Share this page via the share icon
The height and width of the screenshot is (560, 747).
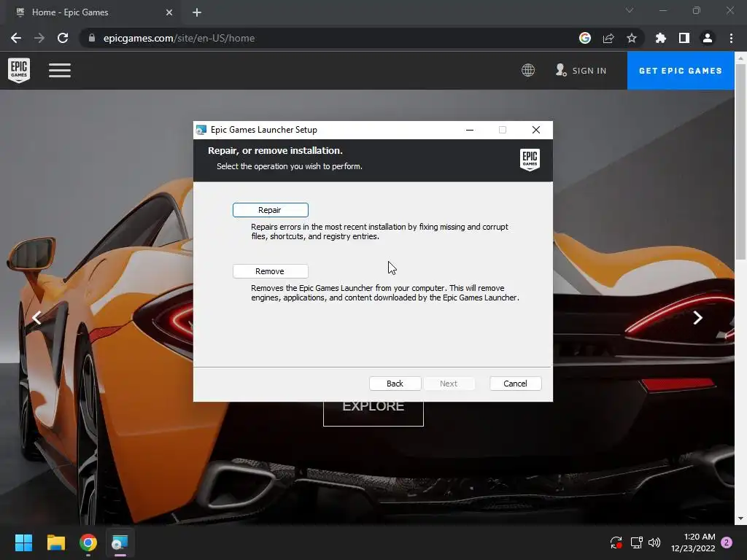608,38
